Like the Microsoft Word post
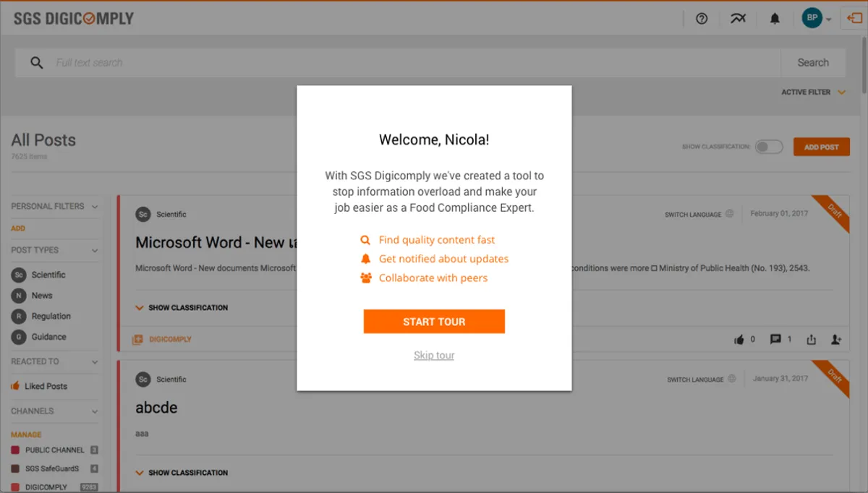 (739, 339)
